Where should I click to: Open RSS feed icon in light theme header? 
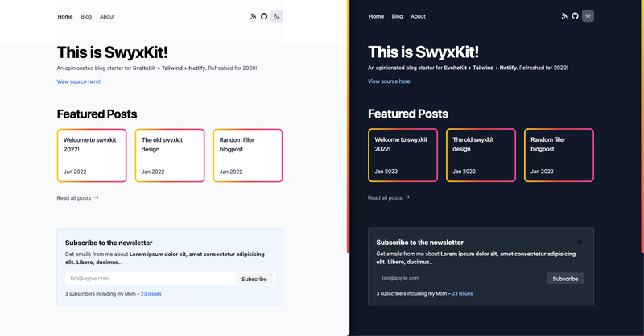tap(253, 16)
